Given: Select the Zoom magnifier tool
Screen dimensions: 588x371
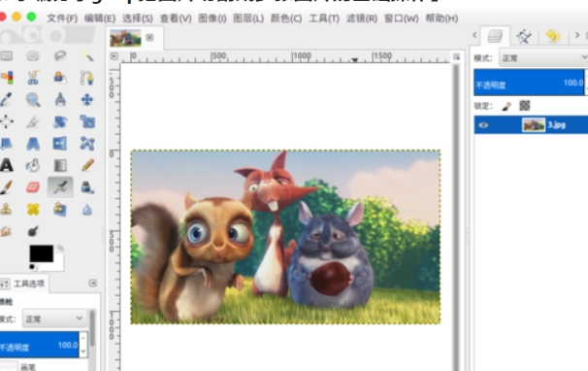Looking at the screenshot, I should (x=33, y=100).
